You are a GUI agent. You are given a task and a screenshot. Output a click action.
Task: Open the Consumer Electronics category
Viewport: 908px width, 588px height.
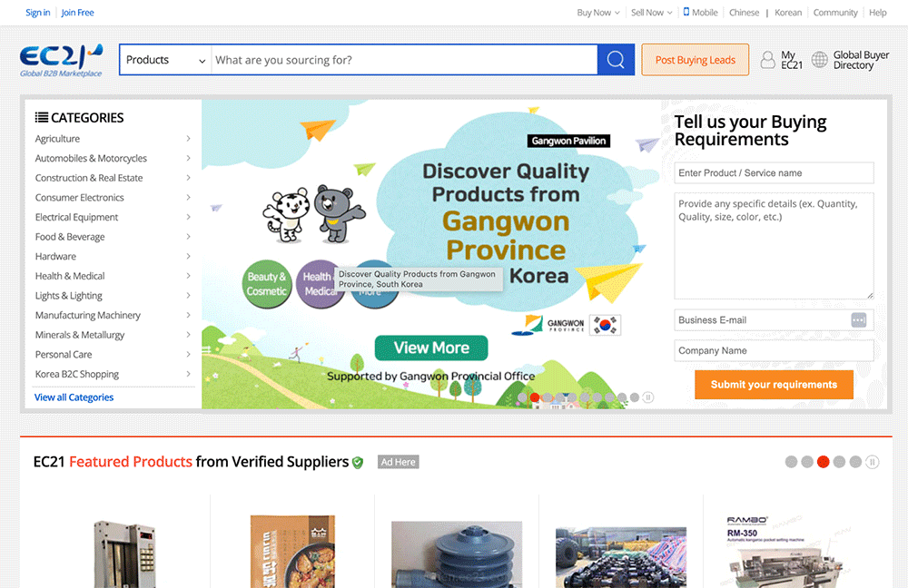[80, 198]
